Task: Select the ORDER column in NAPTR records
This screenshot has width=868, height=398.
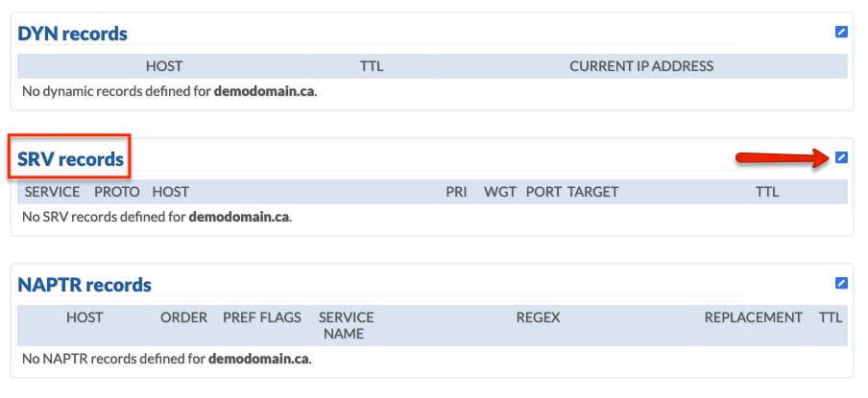Action: click(183, 317)
